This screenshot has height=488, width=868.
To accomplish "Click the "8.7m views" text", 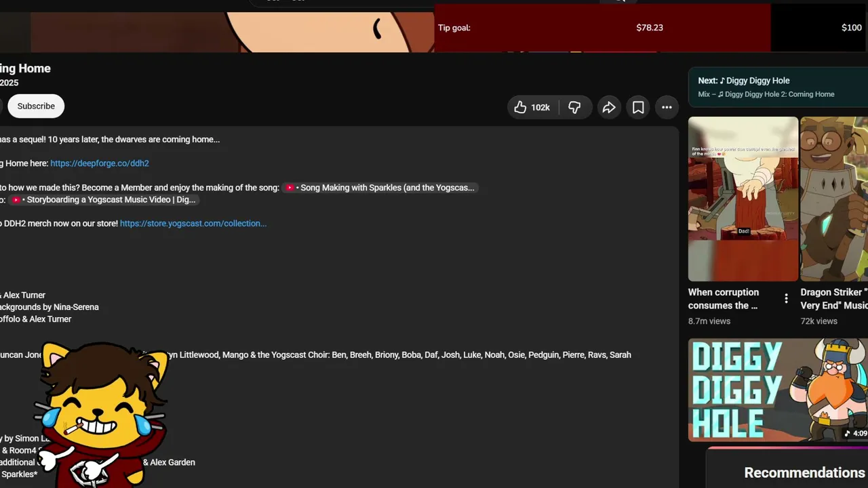I will point(709,321).
